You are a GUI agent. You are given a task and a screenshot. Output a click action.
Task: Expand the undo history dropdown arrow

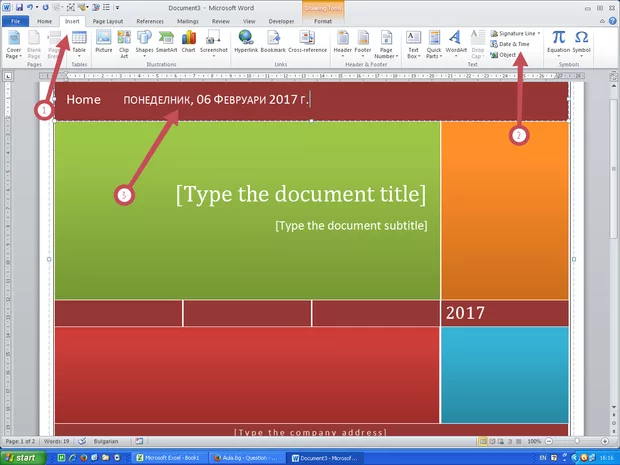tap(37, 8)
